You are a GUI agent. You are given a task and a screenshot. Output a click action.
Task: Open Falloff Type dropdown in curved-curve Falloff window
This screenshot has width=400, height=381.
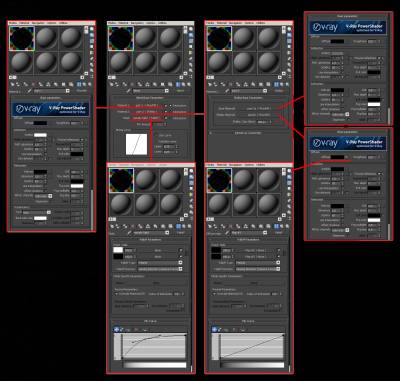160,263
